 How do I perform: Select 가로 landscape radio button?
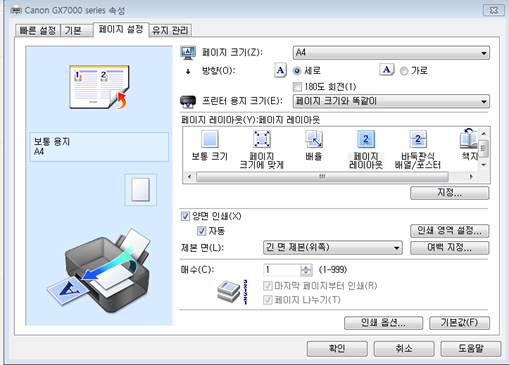(404, 71)
